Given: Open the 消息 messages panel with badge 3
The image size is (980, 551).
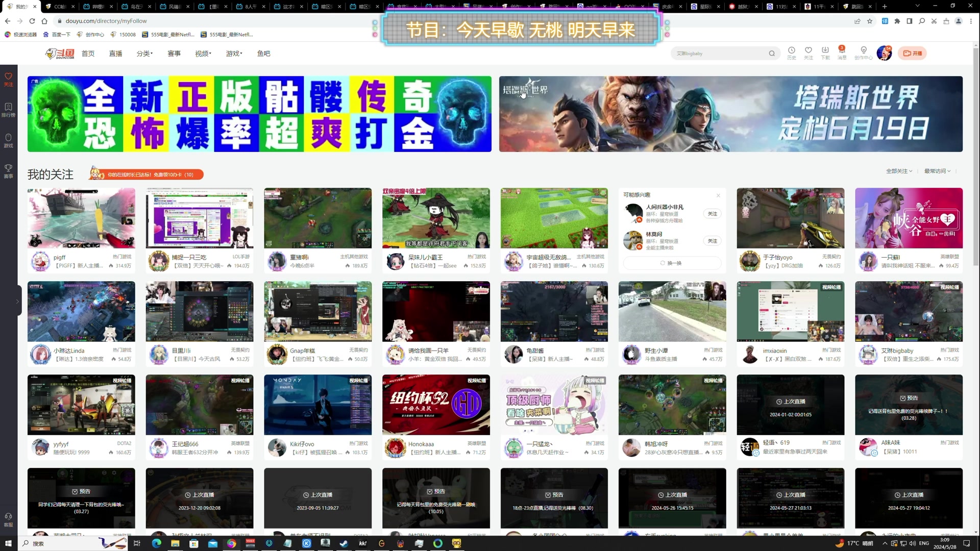Looking at the screenshot, I should tap(842, 53).
